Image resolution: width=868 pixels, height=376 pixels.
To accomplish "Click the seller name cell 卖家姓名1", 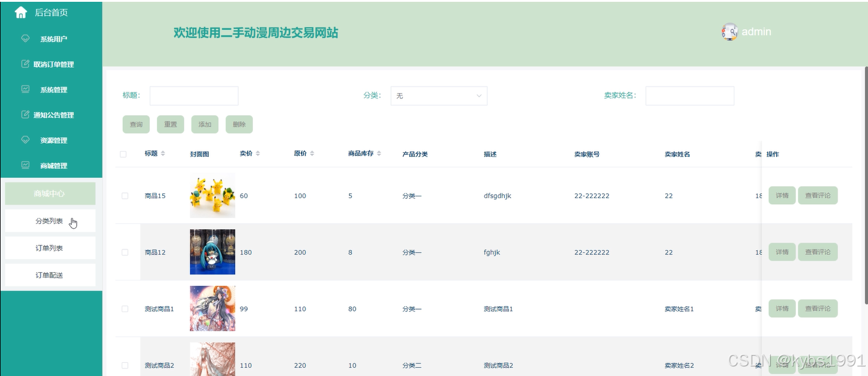I will pos(679,309).
